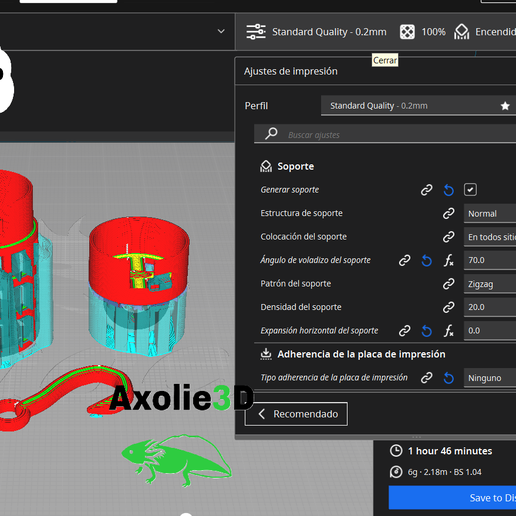Click fx icon for Ángulo de voladizo
The width and height of the screenshot is (516, 516).
point(449,260)
